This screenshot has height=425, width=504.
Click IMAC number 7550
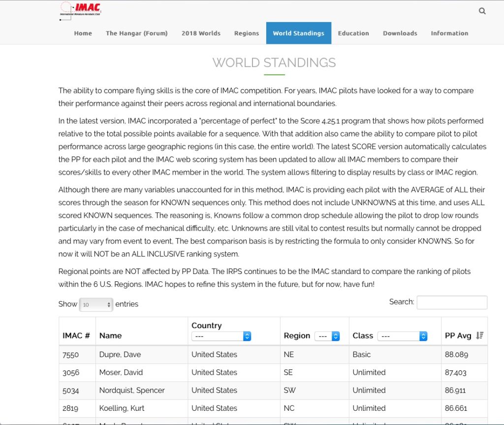coord(71,355)
